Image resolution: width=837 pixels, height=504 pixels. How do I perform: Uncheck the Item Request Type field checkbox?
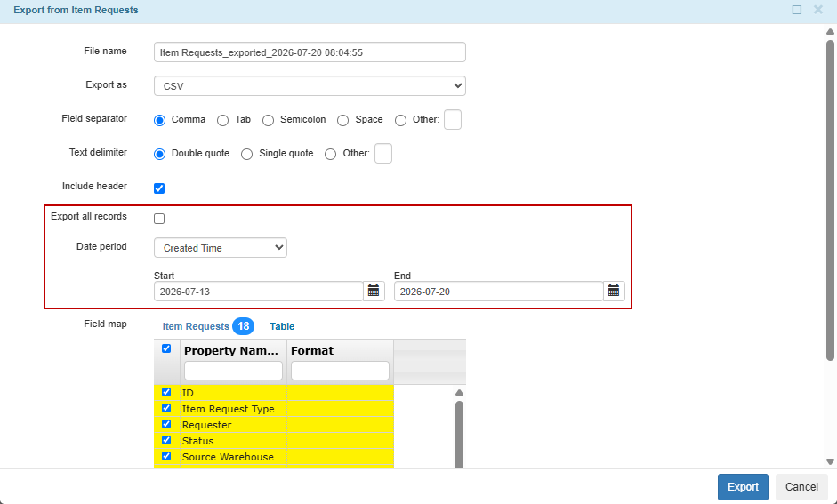pyautogui.click(x=166, y=408)
